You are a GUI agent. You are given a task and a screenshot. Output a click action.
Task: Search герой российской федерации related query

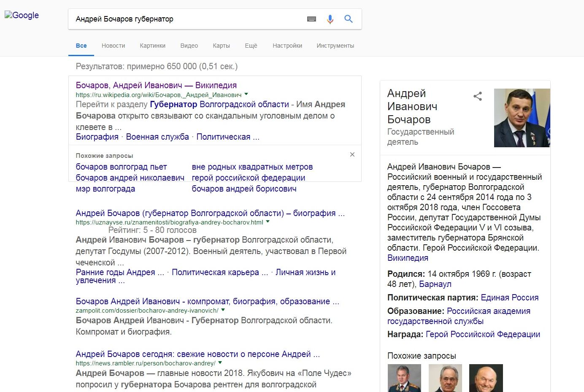point(249,178)
